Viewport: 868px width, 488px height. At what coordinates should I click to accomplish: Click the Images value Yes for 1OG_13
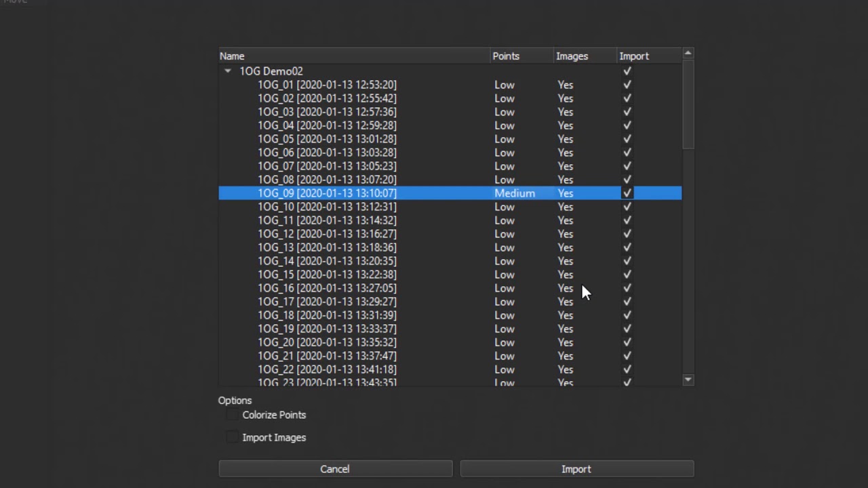pos(566,247)
